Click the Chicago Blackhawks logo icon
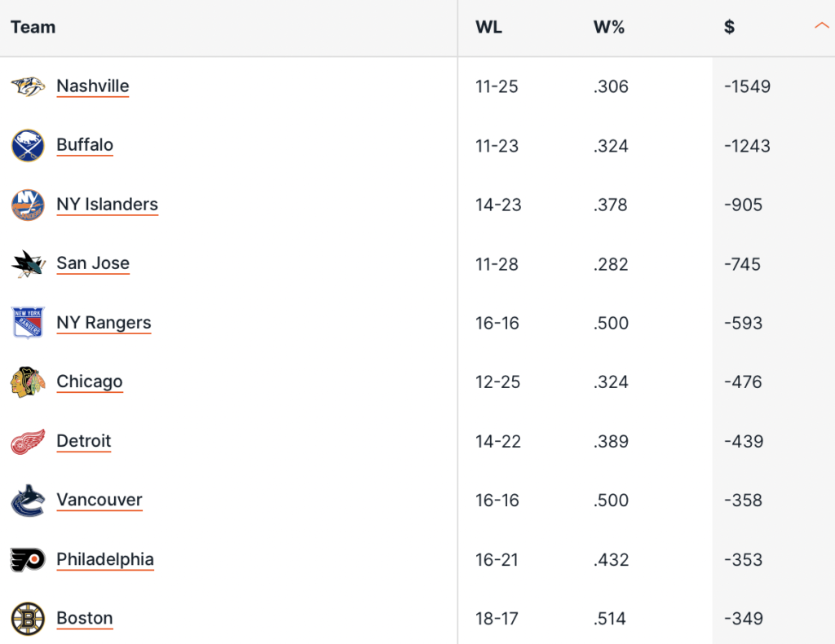835x644 pixels. coord(28,382)
